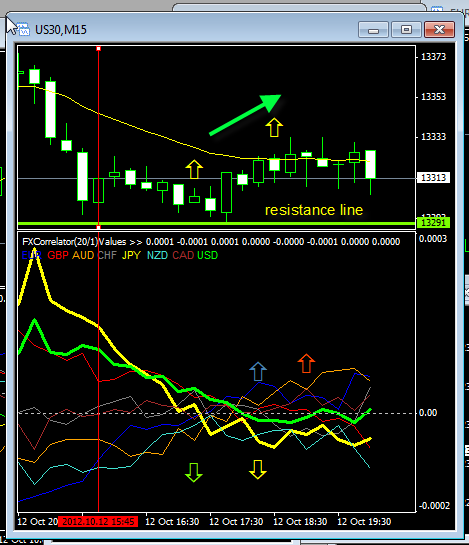The image size is (469, 545).
Task: Click the 0.0003 indicator scale value
Action: click(433, 239)
